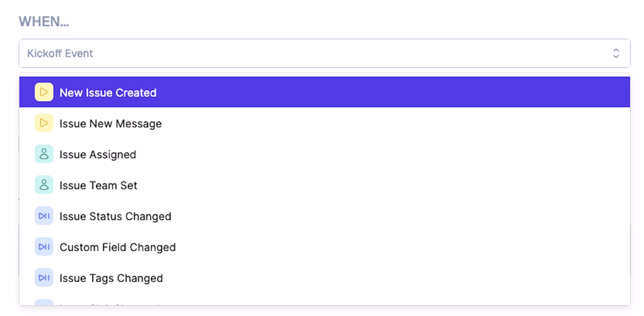
Task: Choose Issue New Message from the list
Action: tap(325, 123)
